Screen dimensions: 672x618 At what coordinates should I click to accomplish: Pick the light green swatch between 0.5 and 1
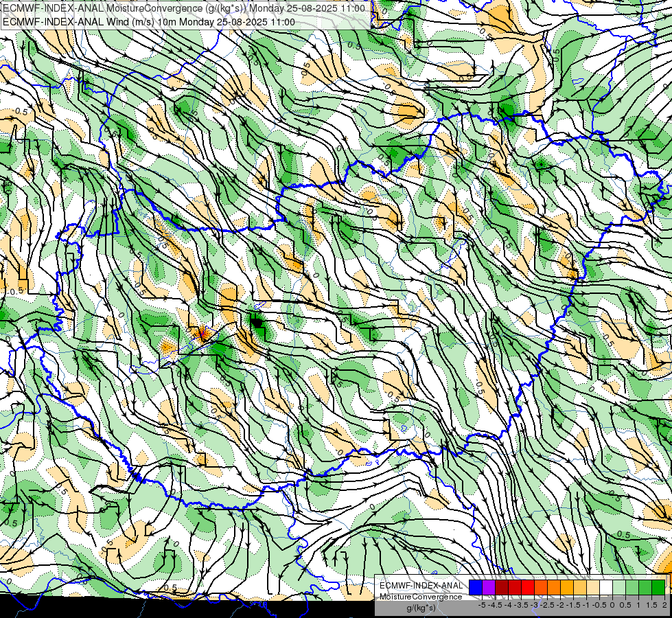(632, 587)
